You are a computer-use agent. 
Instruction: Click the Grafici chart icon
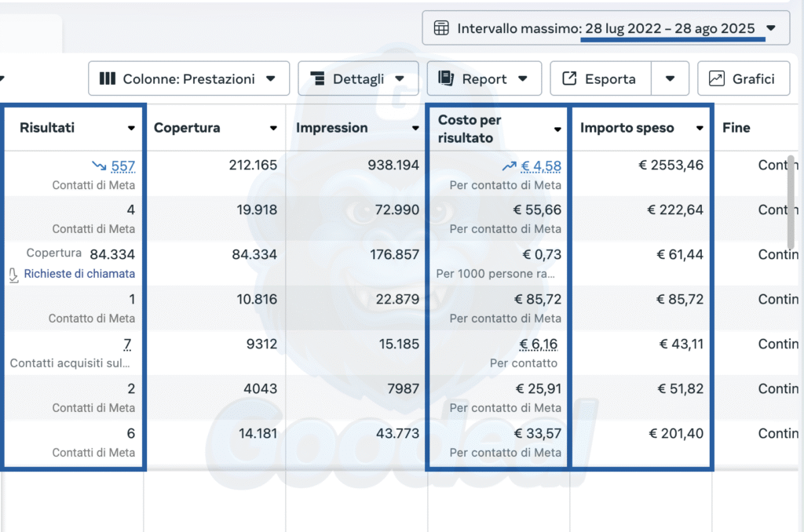pos(716,78)
